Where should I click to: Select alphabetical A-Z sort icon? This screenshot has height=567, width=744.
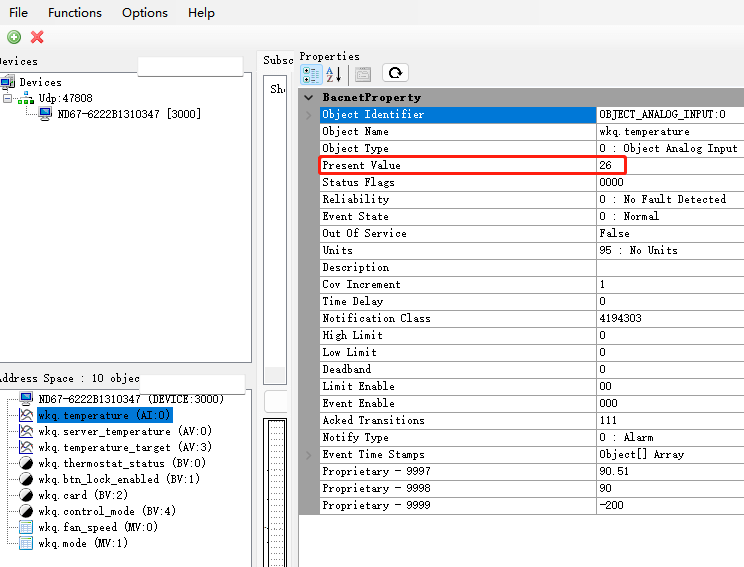tap(334, 74)
